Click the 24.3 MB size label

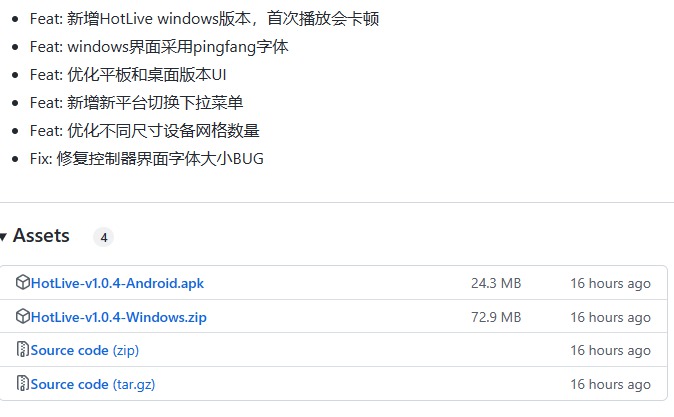pos(496,283)
